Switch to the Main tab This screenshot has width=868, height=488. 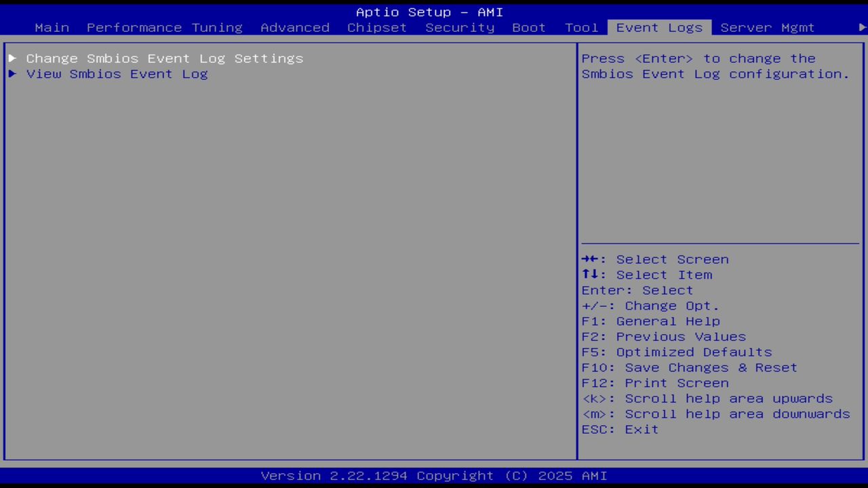pos(52,27)
